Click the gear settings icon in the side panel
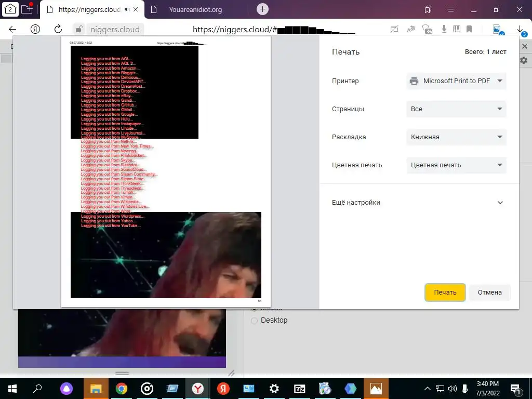This screenshot has width=532, height=399. tap(524, 60)
